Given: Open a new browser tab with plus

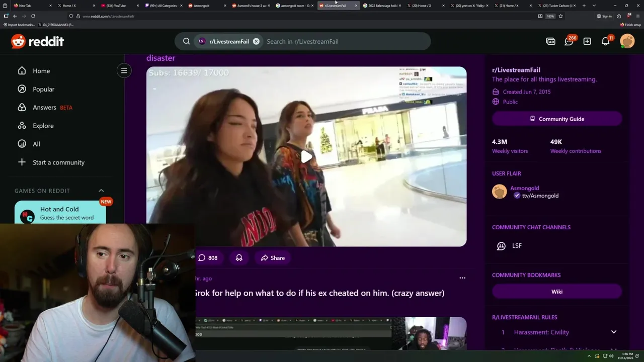Looking at the screenshot, I should point(584,6).
